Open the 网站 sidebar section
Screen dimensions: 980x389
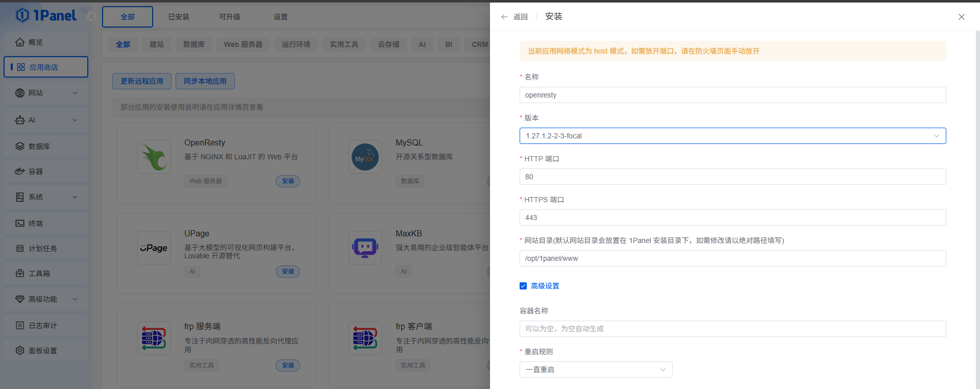click(x=46, y=93)
